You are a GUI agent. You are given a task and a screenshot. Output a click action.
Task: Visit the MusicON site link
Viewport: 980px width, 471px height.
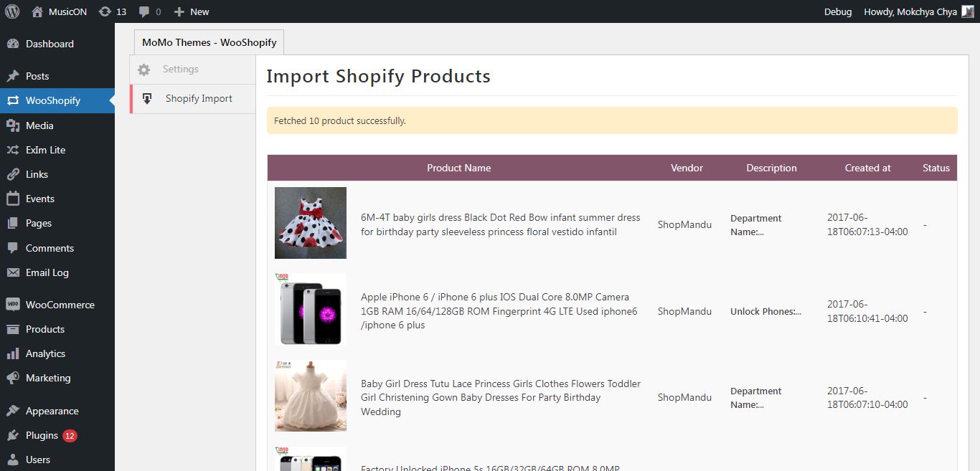tap(67, 11)
